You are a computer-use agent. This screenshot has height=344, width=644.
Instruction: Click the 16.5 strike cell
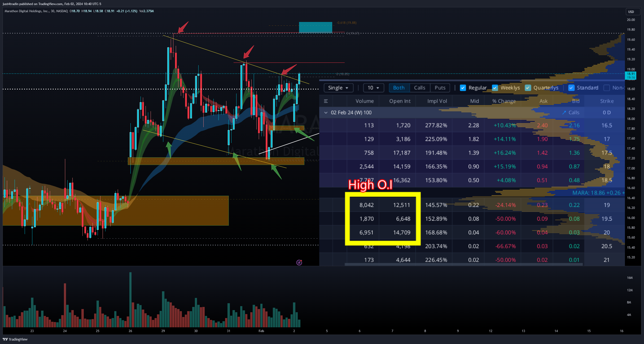[607, 125]
